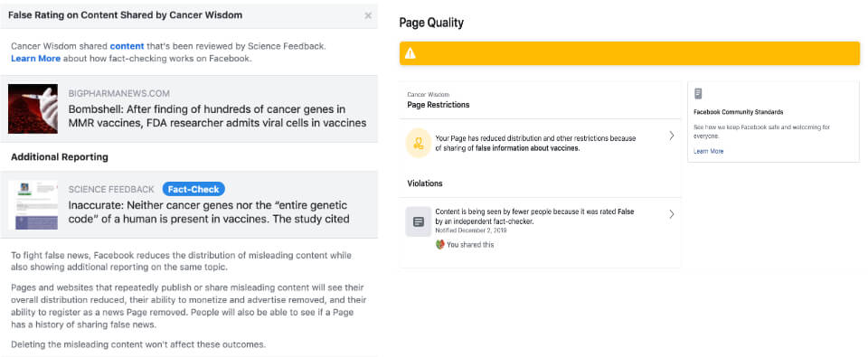The image size is (868, 357).
Task: Click the Facebook Community Standards heading
Action: coord(739,112)
